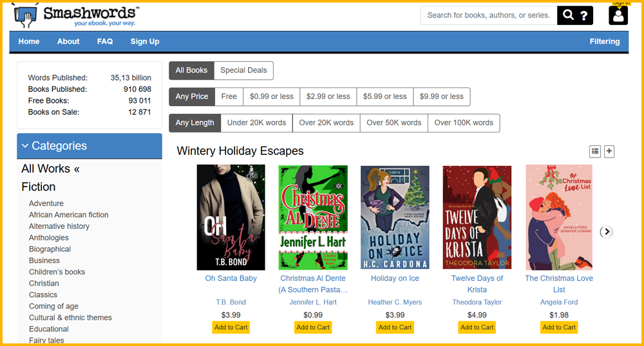
Task: Open Twelve Days of Krista cover
Action: coord(477,217)
